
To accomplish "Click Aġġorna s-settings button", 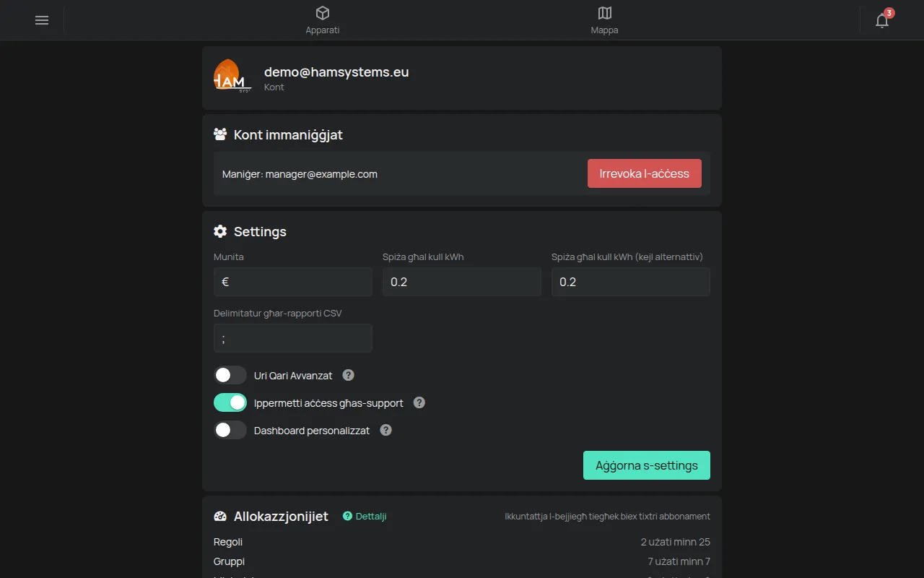I will pyautogui.click(x=647, y=465).
